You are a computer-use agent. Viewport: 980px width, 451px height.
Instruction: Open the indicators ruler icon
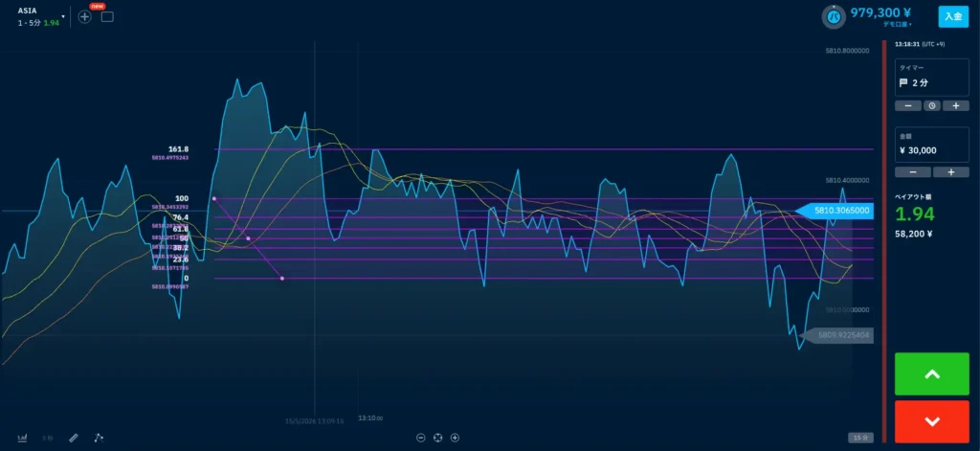[x=73, y=438]
